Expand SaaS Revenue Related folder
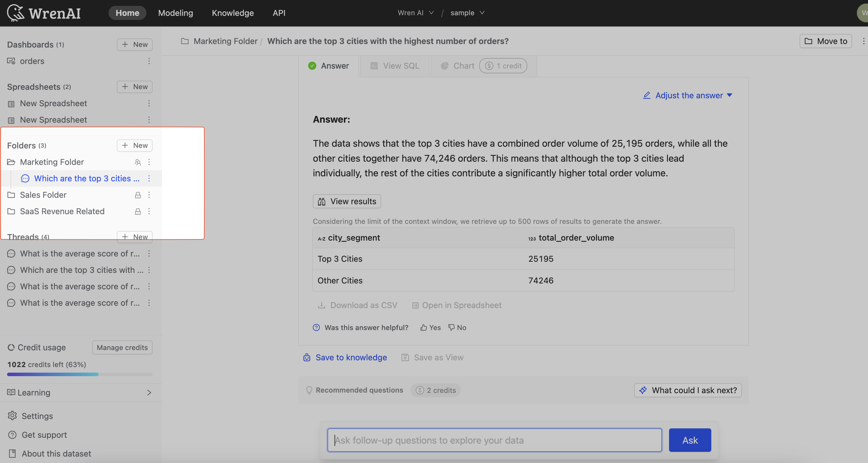 click(x=11, y=212)
